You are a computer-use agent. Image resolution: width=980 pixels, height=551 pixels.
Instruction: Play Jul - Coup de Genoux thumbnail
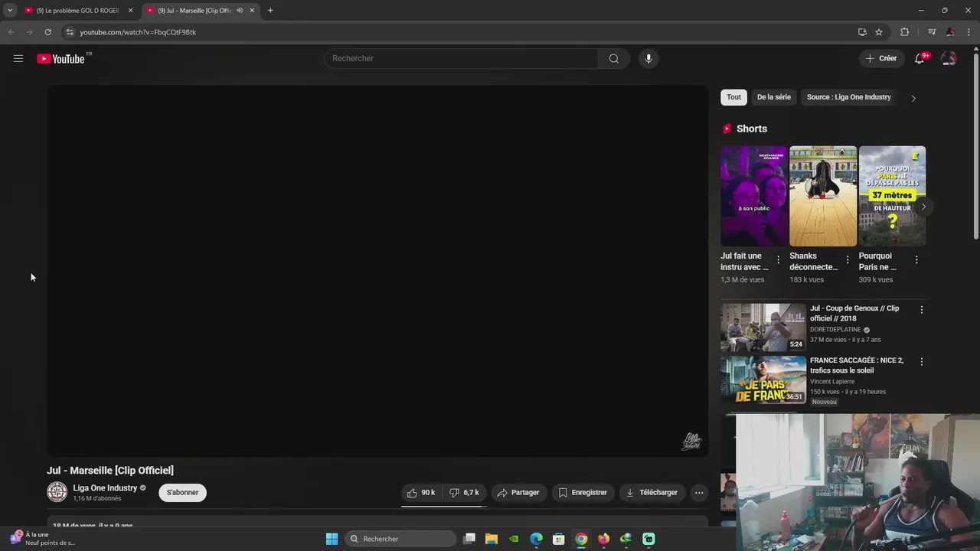pyautogui.click(x=763, y=327)
